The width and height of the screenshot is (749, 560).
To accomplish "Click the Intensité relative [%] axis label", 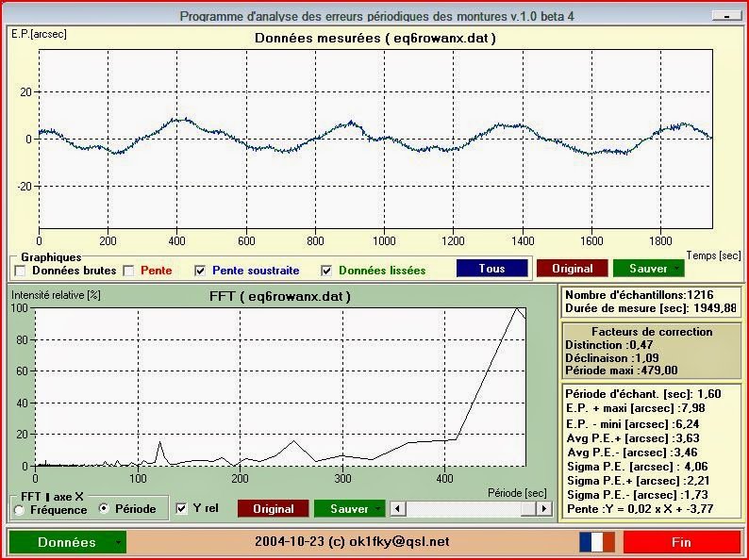I will tap(56, 295).
